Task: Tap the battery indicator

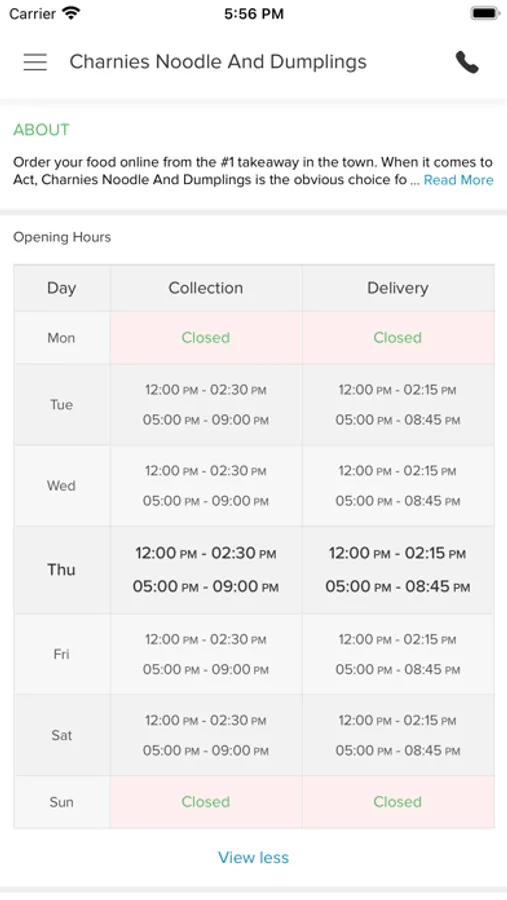Action: (485, 13)
